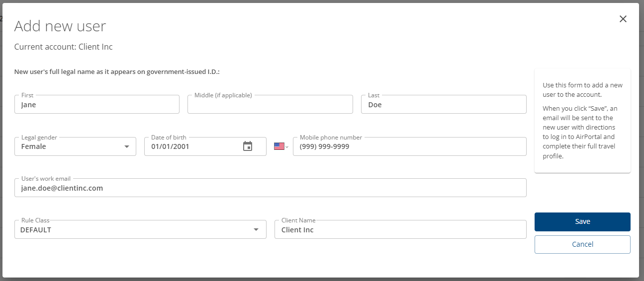Click the US flag country selector
Image resolution: width=644 pixels, height=281 pixels.
pyautogui.click(x=279, y=146)
